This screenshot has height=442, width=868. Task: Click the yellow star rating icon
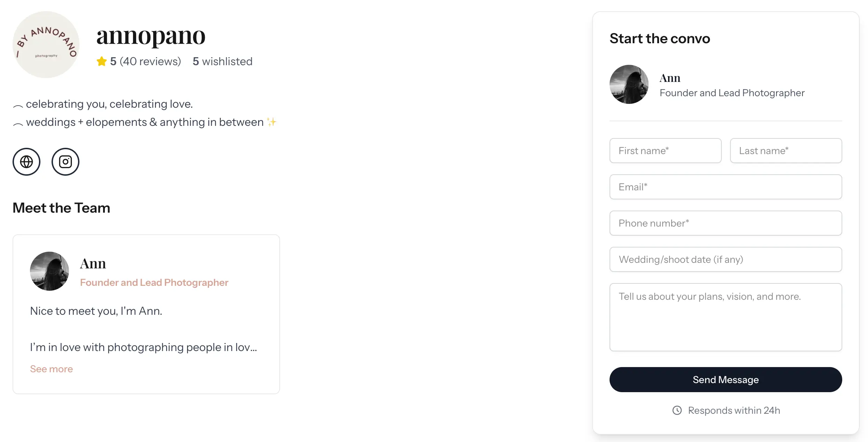102,61
